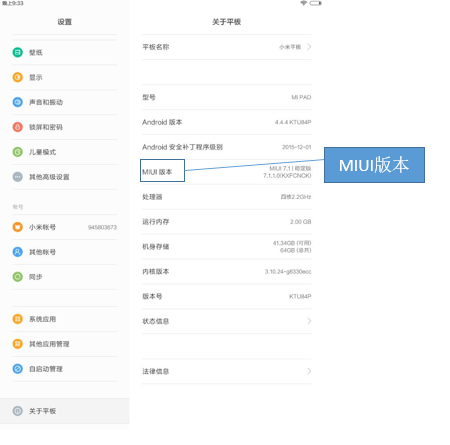Tap the green wallpaper (壁纸) icon

[18, 52]
